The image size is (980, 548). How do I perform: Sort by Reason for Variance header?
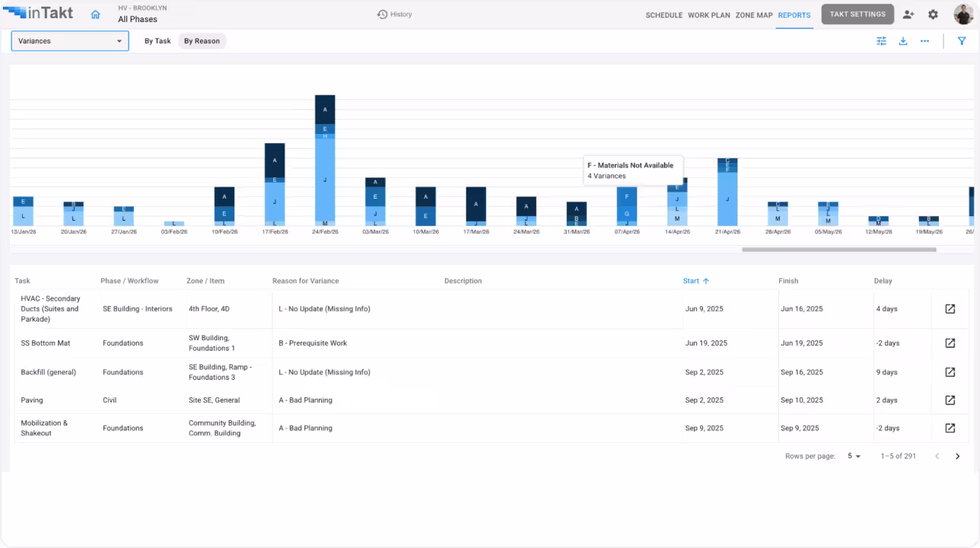coord(306,281)
